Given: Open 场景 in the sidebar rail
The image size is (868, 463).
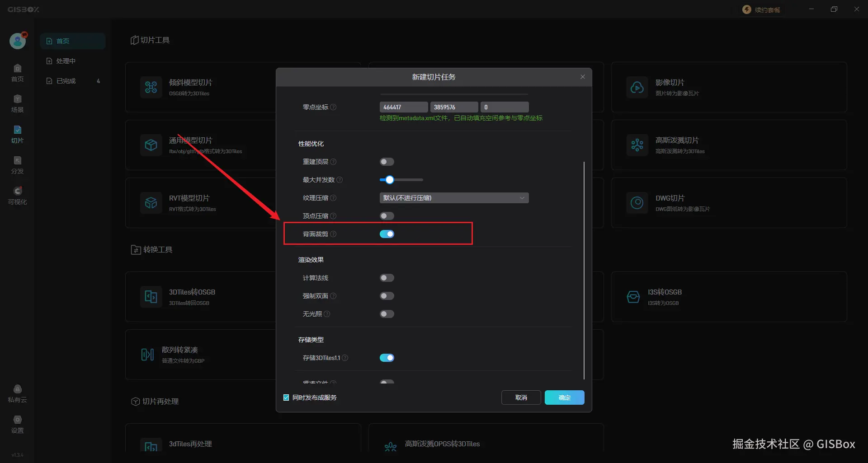Looking at the screenshot, I should click(17, 103).
